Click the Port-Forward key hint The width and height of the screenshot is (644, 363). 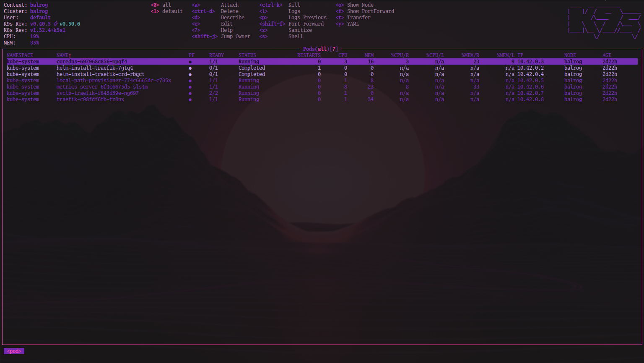click(x=291, y=24)
